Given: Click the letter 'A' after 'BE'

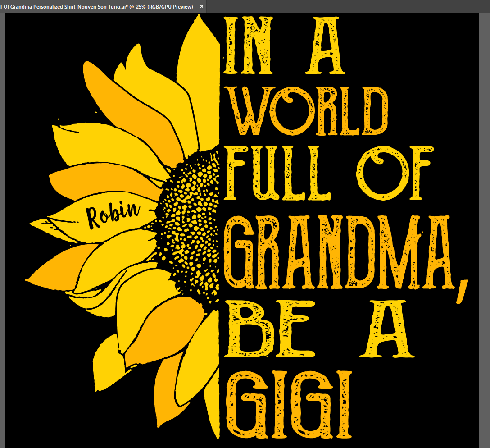Looking at the screenshot, I should coord(388,328).
